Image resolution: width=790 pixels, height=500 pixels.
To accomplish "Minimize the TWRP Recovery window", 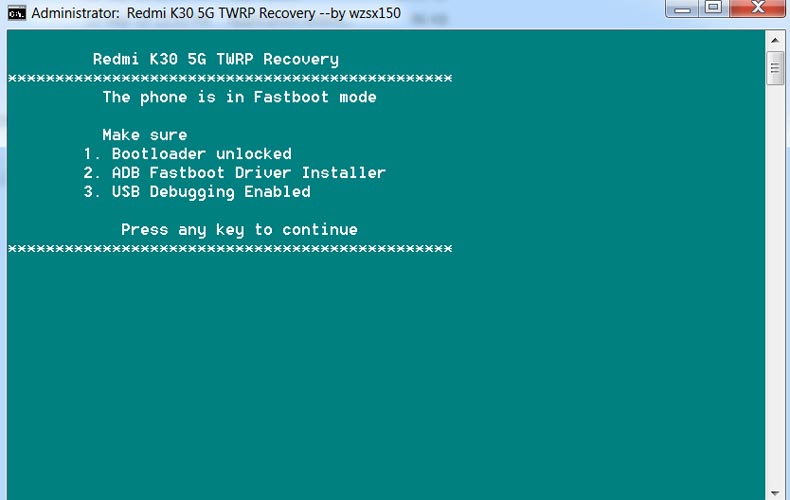I will [682, 8].
